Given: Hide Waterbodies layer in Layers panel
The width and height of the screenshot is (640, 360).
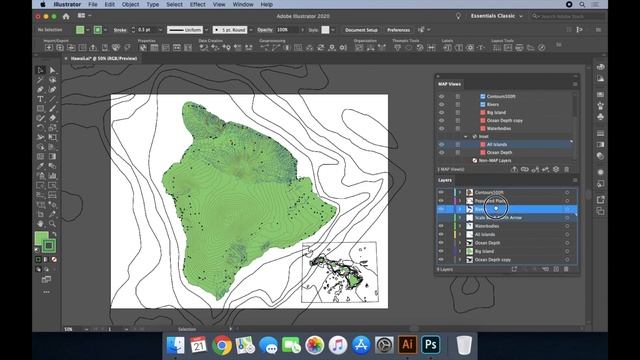Looking at the screenshot, I should (x=441, y=226).
